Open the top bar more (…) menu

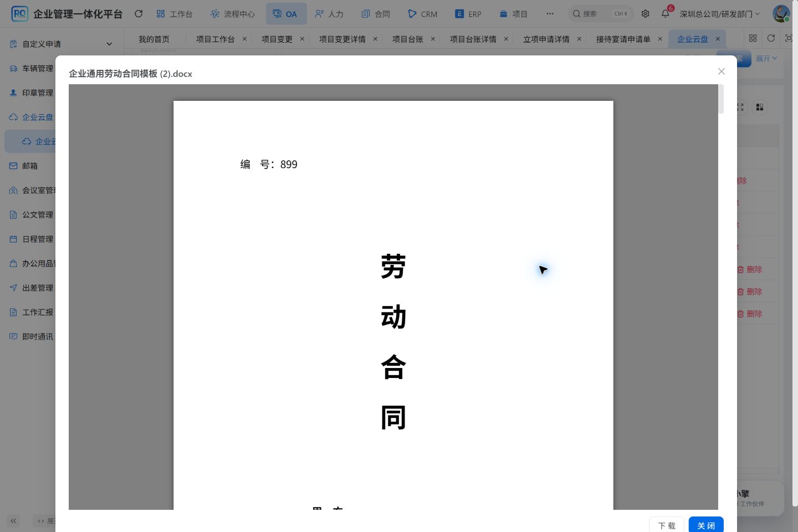[x=550, y=14]
